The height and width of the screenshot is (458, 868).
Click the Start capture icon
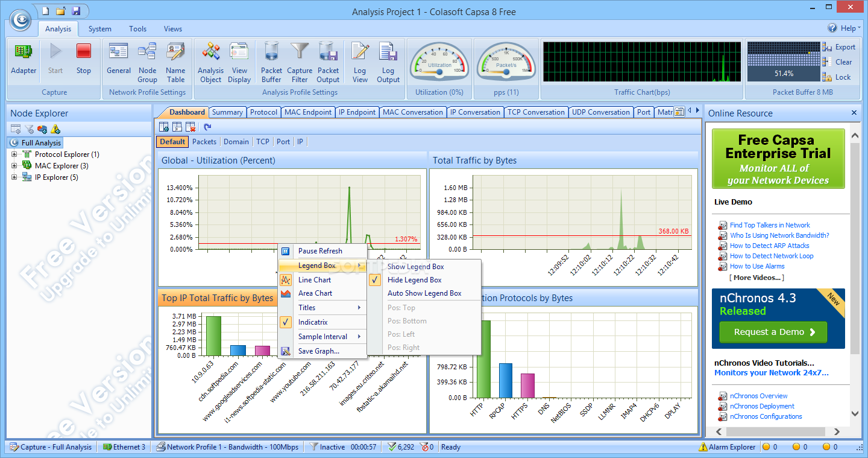[x=55, y=59]
